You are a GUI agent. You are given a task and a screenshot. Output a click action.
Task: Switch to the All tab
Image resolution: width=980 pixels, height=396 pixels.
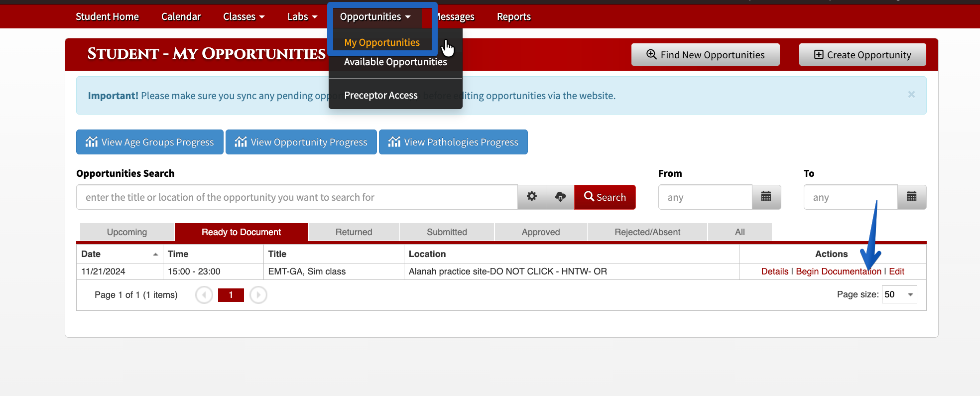740,232
